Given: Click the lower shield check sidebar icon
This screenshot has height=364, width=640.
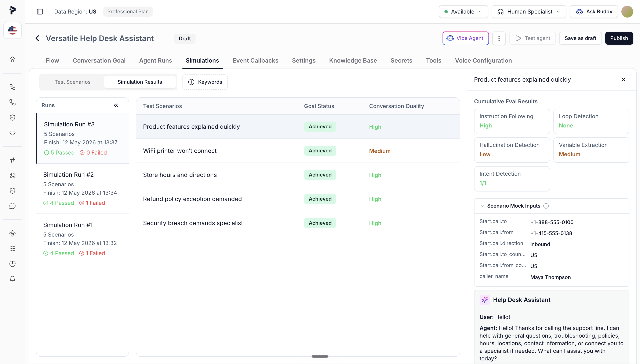Looking at the screenshot, I should pyautogui.click(x=12, y=191).
